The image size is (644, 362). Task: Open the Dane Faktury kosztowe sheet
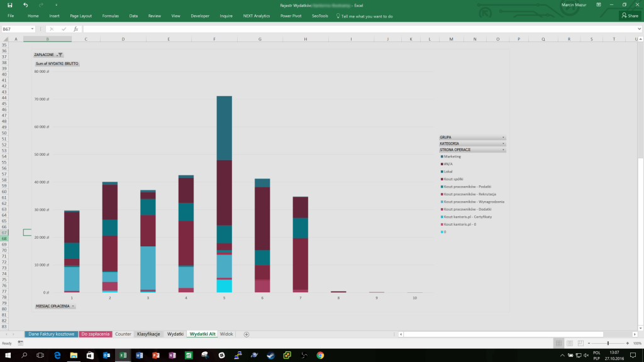click(x=52, y=334)
